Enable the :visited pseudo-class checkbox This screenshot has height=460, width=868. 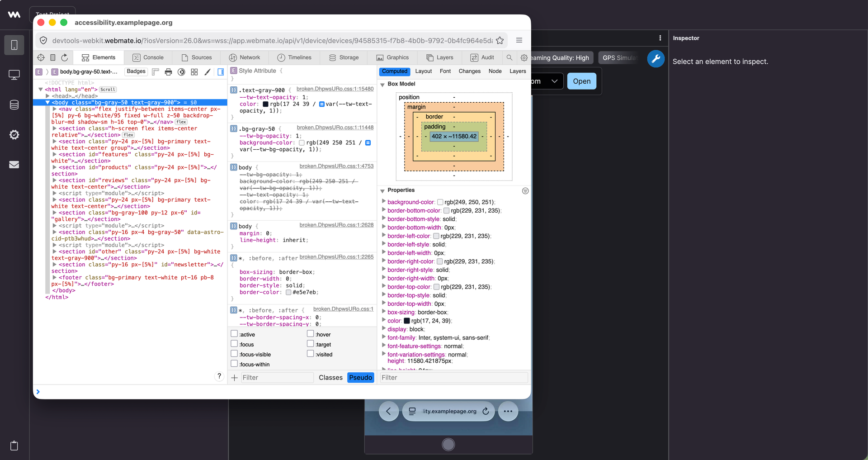coord(311,354)
